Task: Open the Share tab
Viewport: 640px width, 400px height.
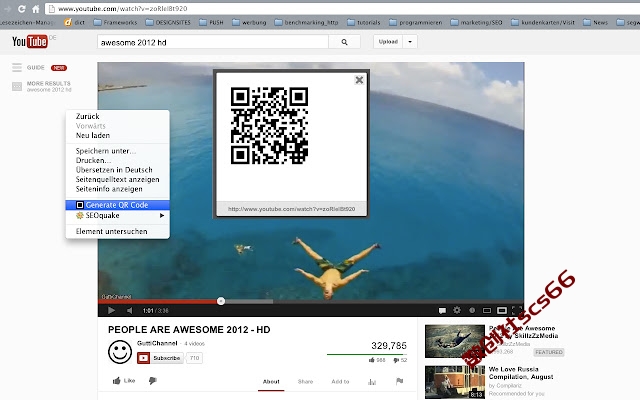Action: pyautogui.click(x=305, y=382)
